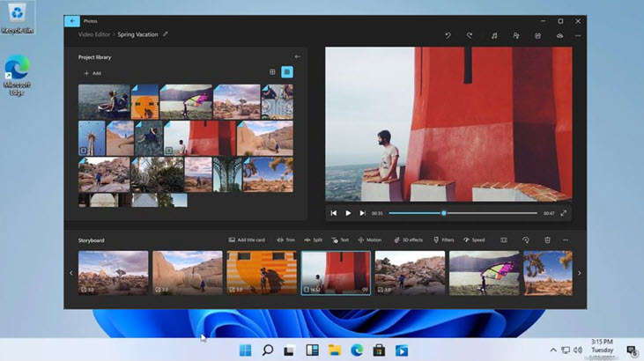Add a title card to storyboard
Screen dimensions: 644x361
(248, 239)
